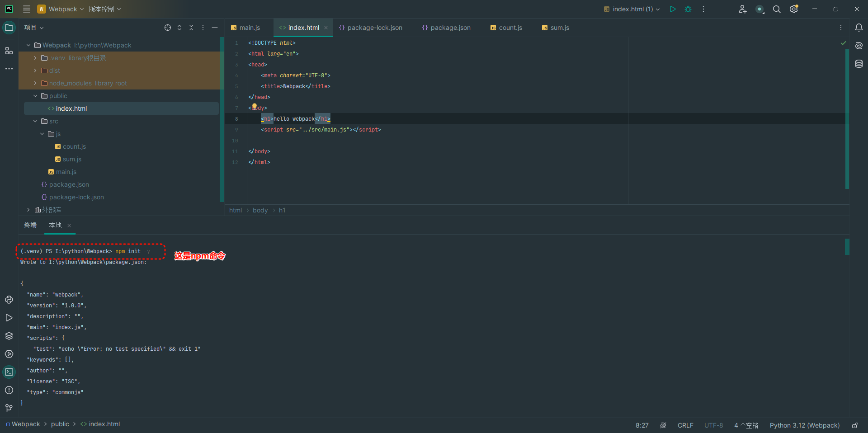The width and height of the screenshot is (868, 433).
Task: Expand the external libraries node
Action: point(28,210)
